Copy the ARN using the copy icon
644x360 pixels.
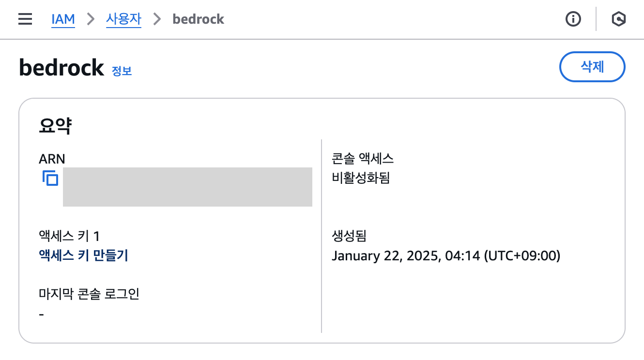coord(50,178)
